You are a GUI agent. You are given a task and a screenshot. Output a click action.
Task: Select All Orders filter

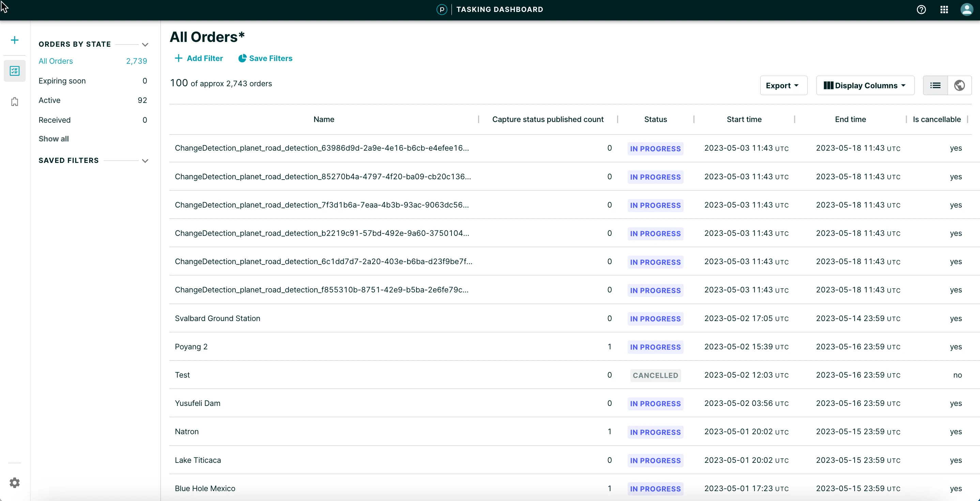coord(93,61)
